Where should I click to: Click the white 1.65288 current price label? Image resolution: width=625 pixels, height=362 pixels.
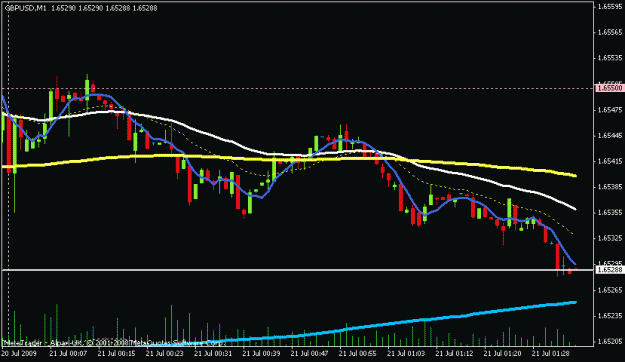pyautogui.click(x=609, y=270)
